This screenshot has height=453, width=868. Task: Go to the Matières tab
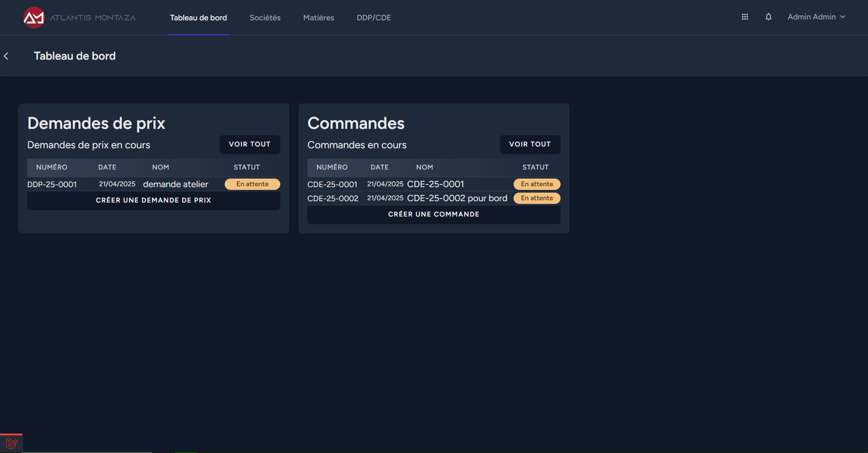pos(318,18)
